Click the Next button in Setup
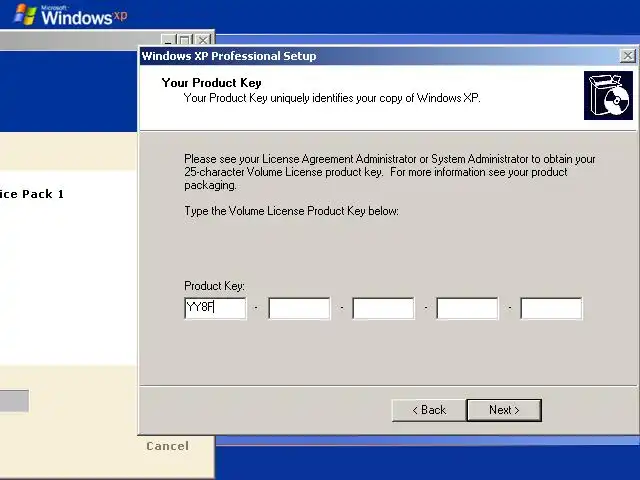 (504, 410)
